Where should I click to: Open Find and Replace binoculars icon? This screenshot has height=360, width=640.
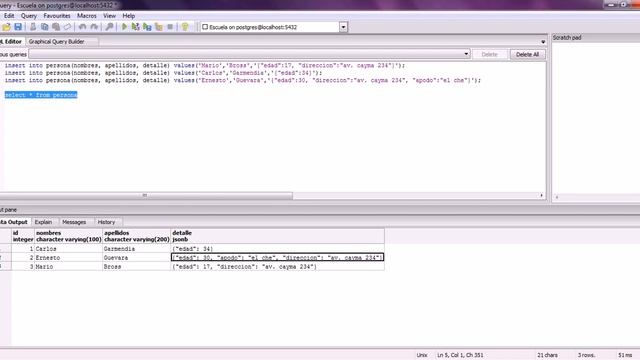pyautogui.click(x=109, y=27)
